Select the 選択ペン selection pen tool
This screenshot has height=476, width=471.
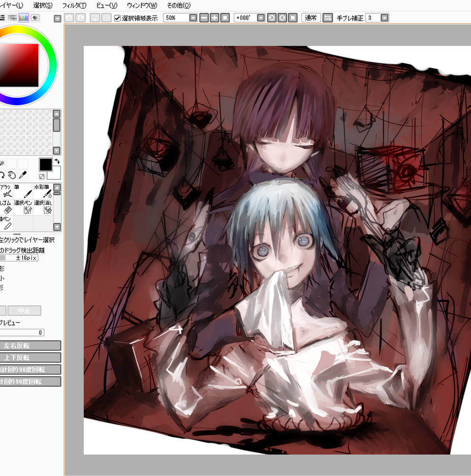[x=23, y=207]
